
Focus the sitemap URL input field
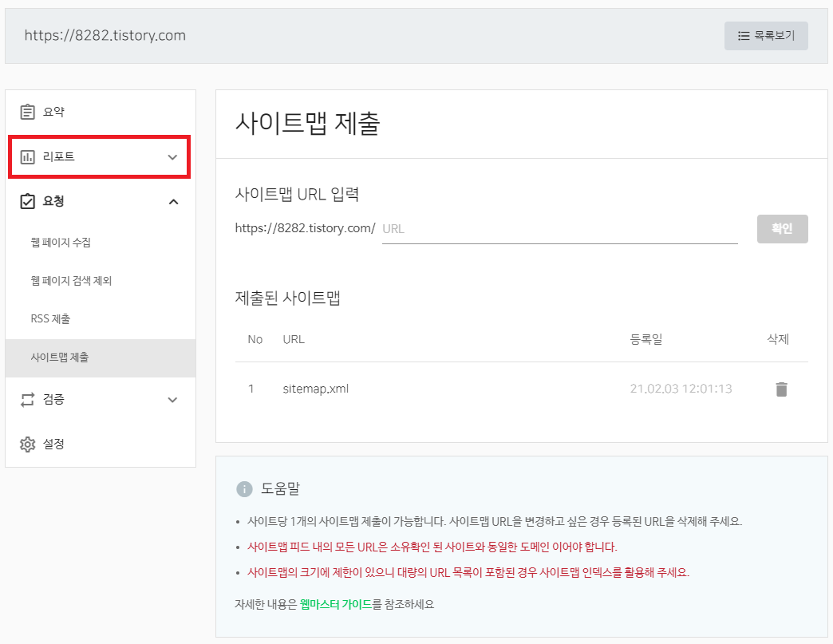560,229
